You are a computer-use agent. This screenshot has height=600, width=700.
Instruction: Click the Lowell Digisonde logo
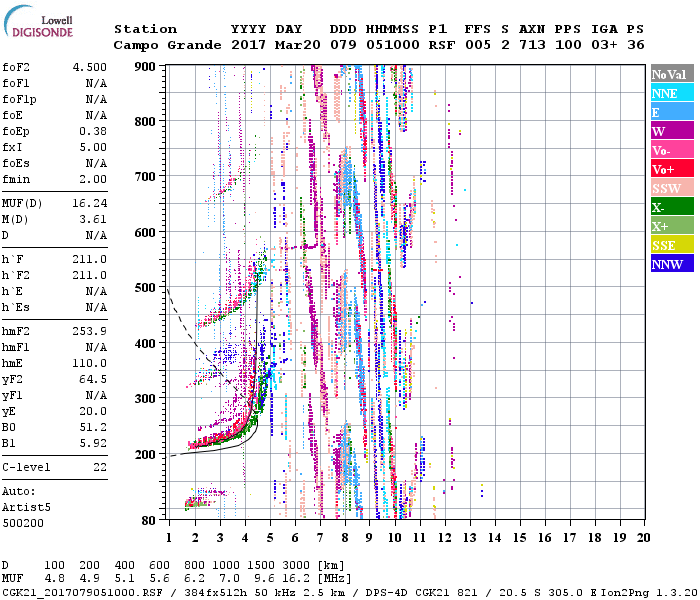tap(38, 22)
